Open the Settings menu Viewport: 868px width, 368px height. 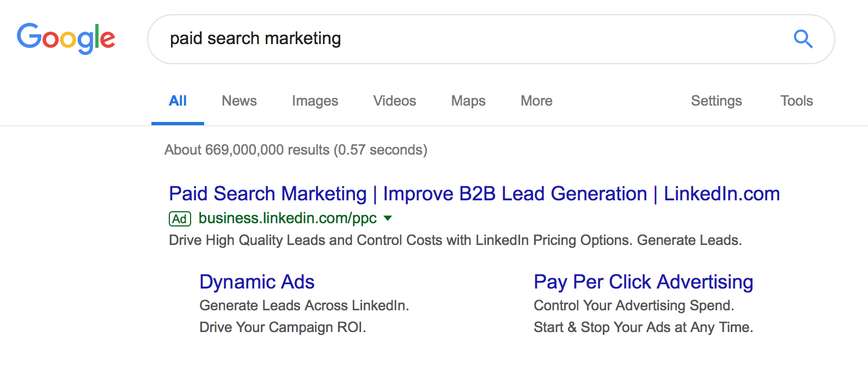coord(716,101)
